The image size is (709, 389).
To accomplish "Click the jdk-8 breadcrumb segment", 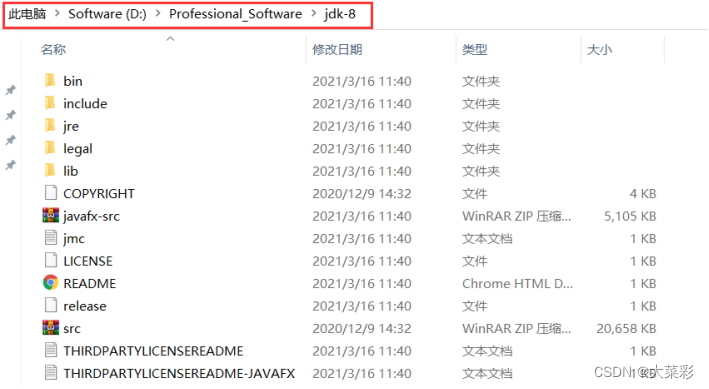I will [x=340, y=14].
